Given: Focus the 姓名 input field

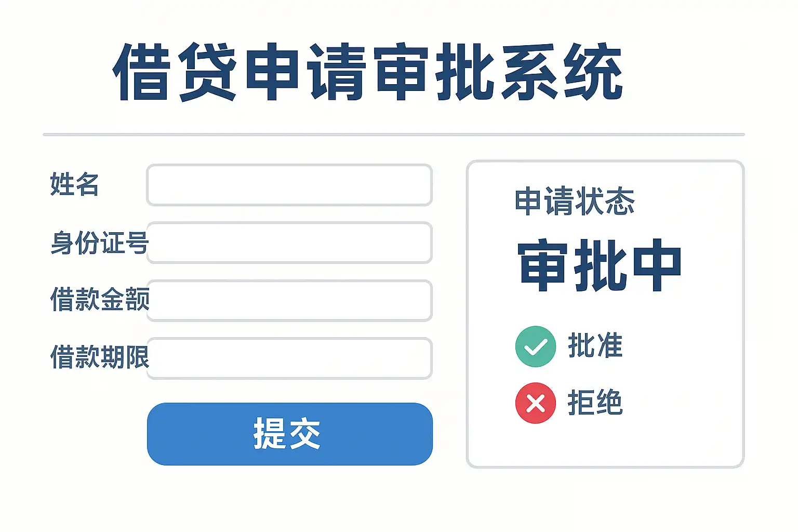Looking at the screenshot, I should point(289,185).
